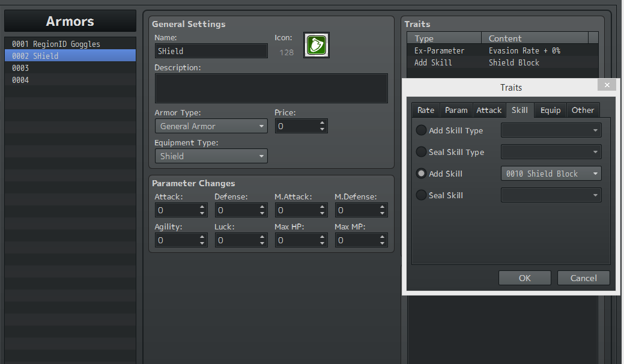Select the Seal Skill radio button

click(421, 195)
